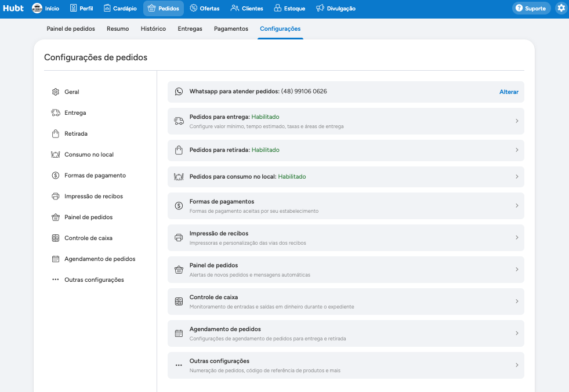Expand Pedidos para consumo no local chevron

point(517,176)
